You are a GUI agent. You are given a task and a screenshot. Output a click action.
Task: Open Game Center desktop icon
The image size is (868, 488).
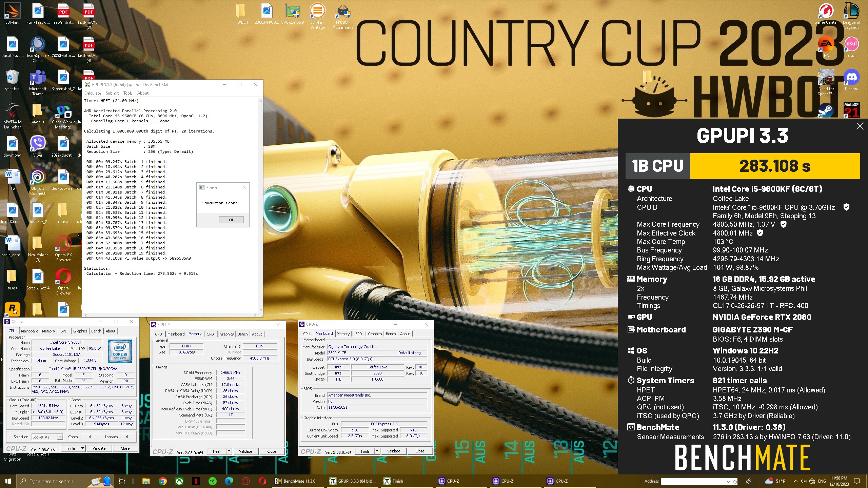click(x=826, y=14)
